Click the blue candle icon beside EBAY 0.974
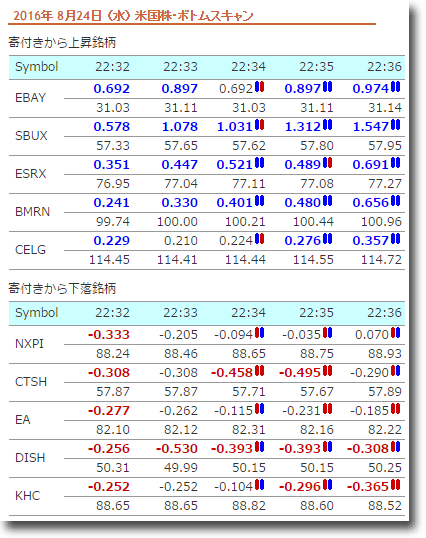Image resolution: width=426 pixels, height=538 pixels. pyautogui.click(x=395, y=87)
